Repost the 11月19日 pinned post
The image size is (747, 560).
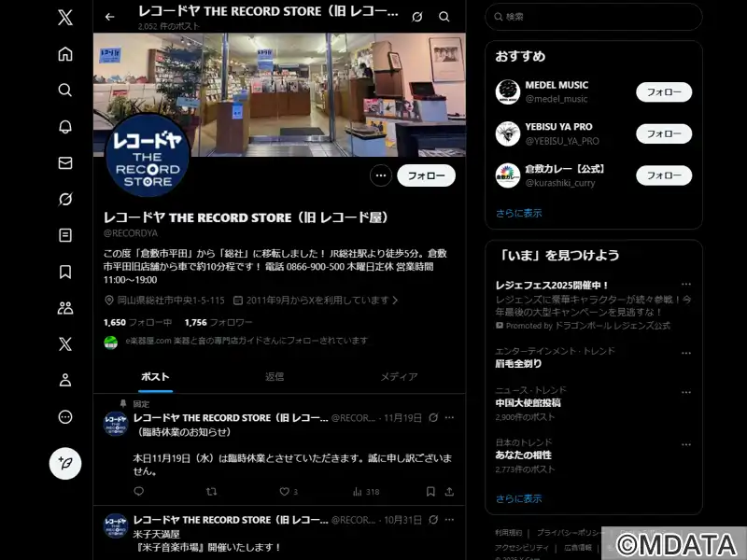tap(212, 492)
